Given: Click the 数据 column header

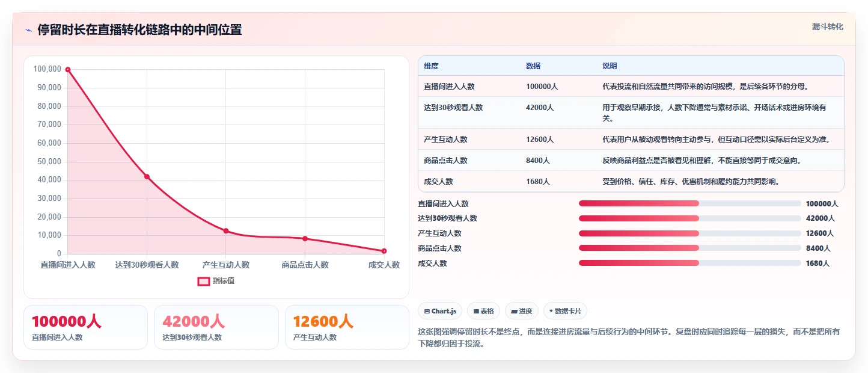Looking at the screenshot, I should click(x=533, y=66).
